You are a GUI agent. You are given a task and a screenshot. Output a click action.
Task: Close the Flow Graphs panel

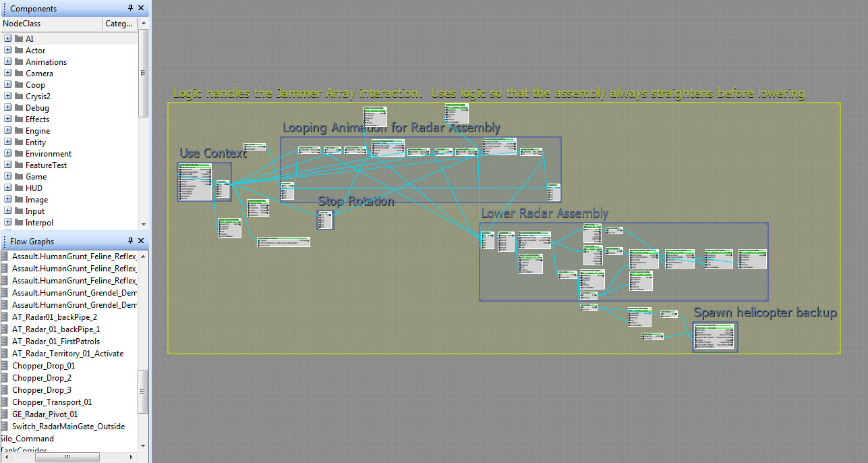click(x=141, y=241)
